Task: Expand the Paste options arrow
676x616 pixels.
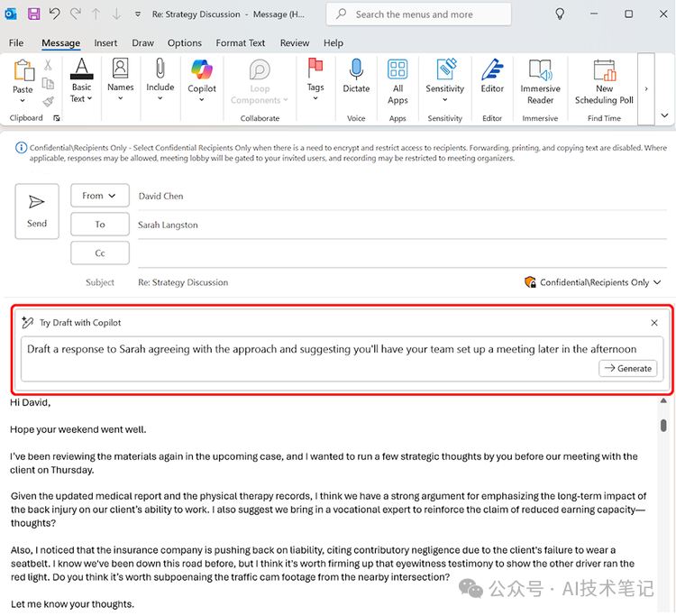Action: click(23, 100)
